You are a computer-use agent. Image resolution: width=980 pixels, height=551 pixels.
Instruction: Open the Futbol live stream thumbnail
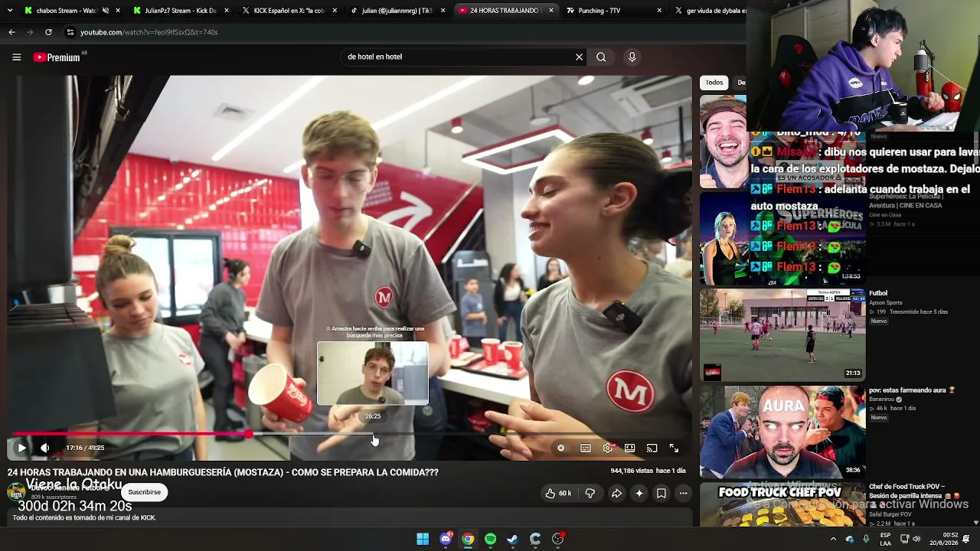(782, 334)
